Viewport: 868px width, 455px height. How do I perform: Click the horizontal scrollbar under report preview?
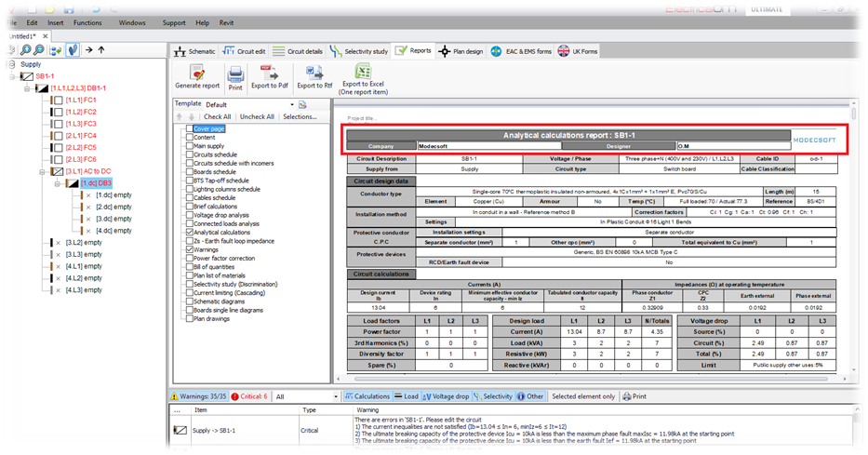tap(591, 380)
